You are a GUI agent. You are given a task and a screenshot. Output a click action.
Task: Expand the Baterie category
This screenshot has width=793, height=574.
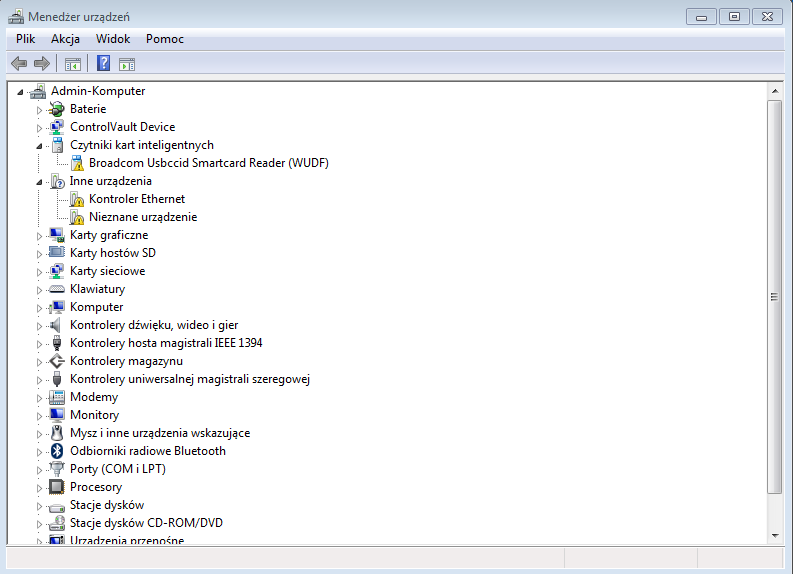point(39,110)
